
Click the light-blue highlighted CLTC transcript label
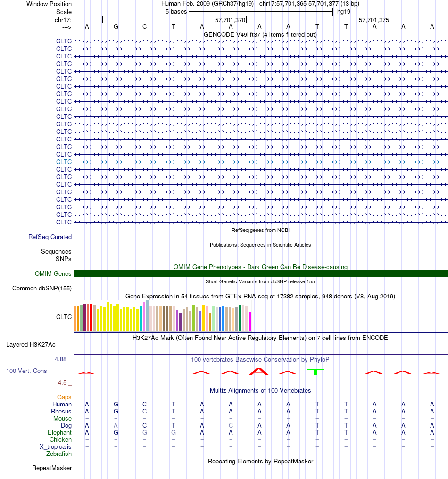coord(64,162)
